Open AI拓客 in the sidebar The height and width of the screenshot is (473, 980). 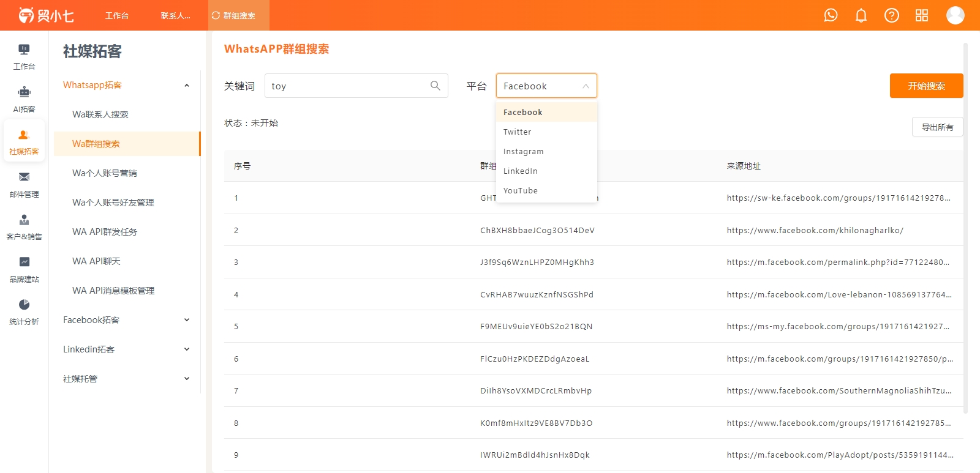(24, 100)
